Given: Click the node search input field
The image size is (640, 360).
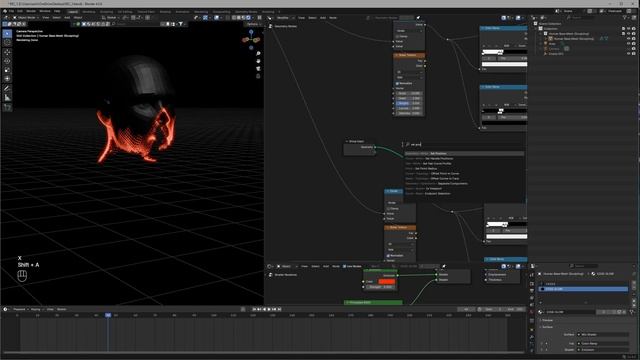Looking at the screenshot, I should pyautogui.click(x=464, y=144).
